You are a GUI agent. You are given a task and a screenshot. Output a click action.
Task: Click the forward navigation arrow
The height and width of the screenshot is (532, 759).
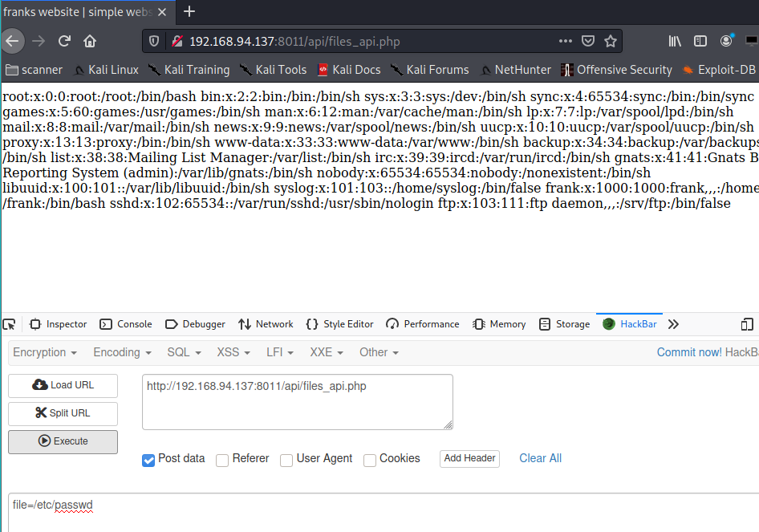(x=39, y=41)
